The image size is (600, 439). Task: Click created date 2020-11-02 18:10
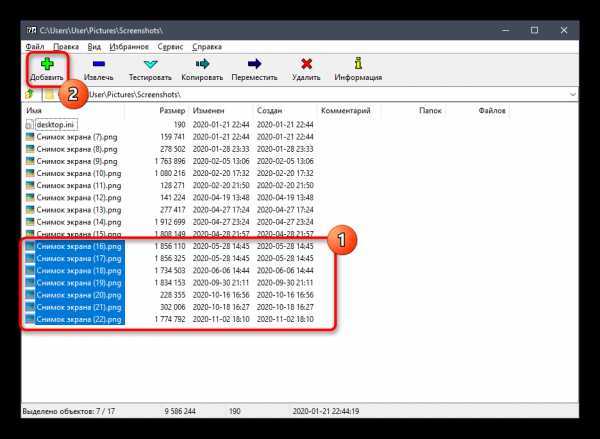pyautogui.click(x=285, y=319)
